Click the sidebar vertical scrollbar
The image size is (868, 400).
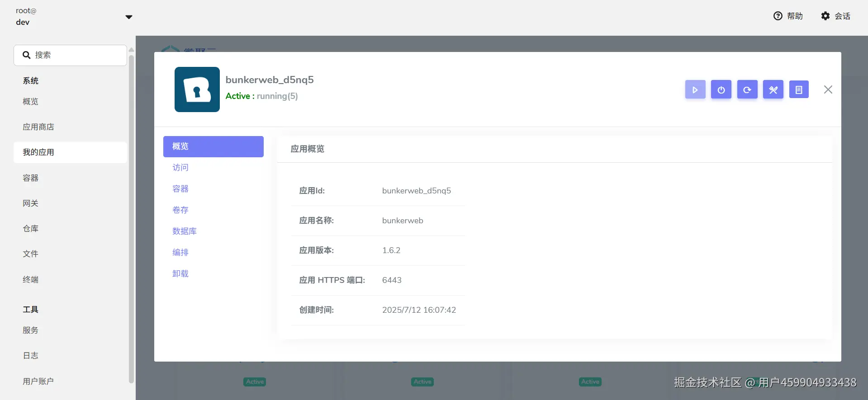(131, 219)
